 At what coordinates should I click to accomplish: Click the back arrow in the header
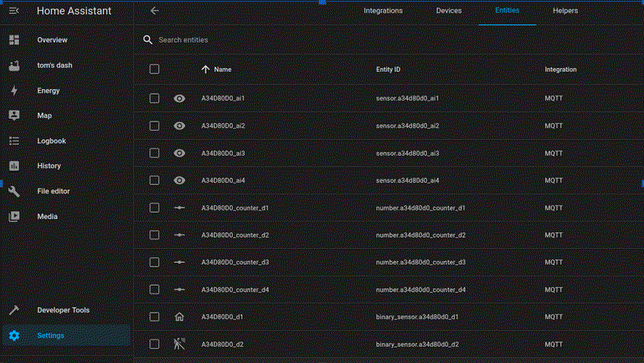click(x=154, y=11)
